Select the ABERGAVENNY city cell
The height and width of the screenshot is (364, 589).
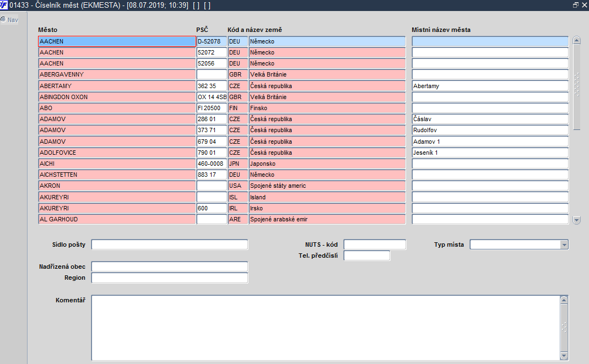click(117, 75)
